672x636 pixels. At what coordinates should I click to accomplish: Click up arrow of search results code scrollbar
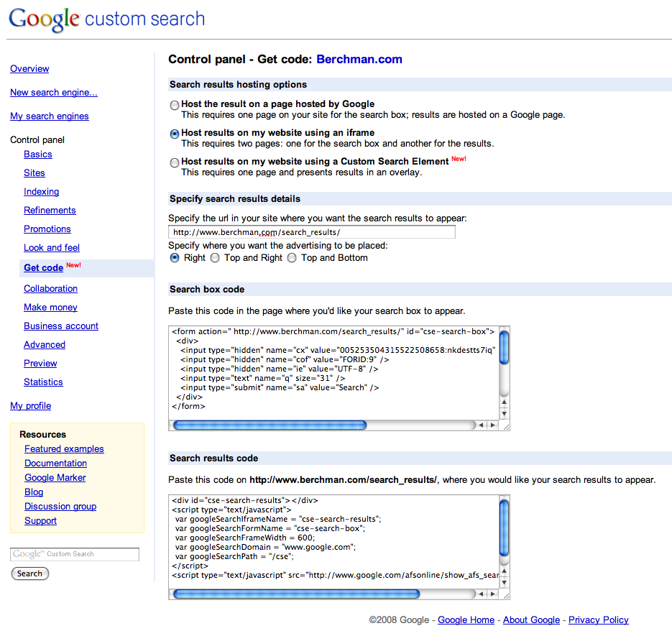(x=504, y=571)
